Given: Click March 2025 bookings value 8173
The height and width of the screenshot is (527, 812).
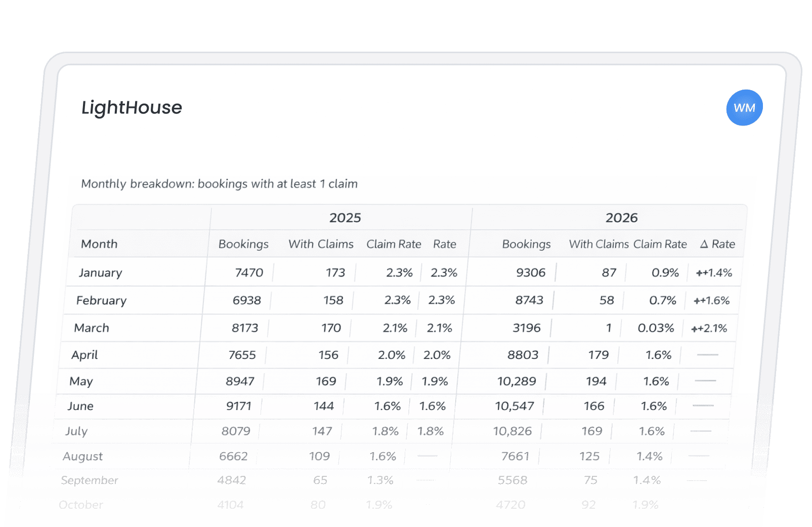Looking at the screenshot, I should [245, 328].
